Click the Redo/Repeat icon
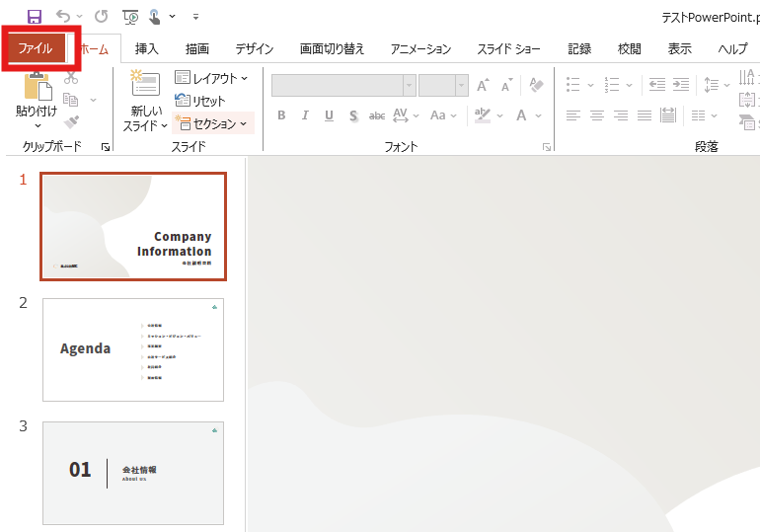The height and width of the screenshot is (532, 760). point(101,17)
